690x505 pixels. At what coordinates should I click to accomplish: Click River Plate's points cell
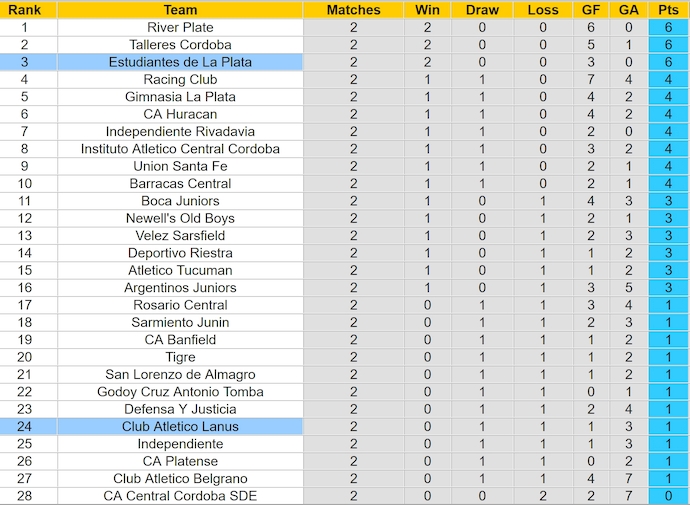[x=667, y=27]
